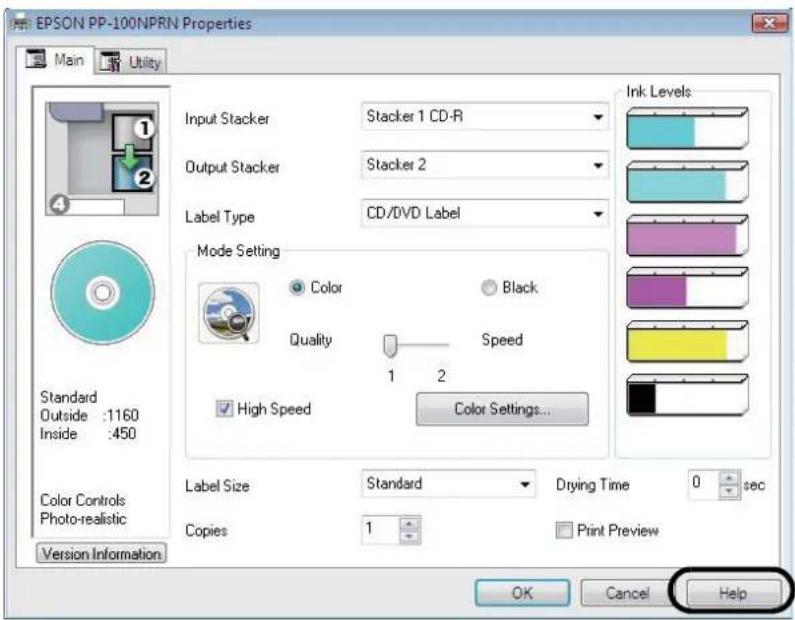Click the cyan ink level bar
795x620 pixels.
[688, 128]
